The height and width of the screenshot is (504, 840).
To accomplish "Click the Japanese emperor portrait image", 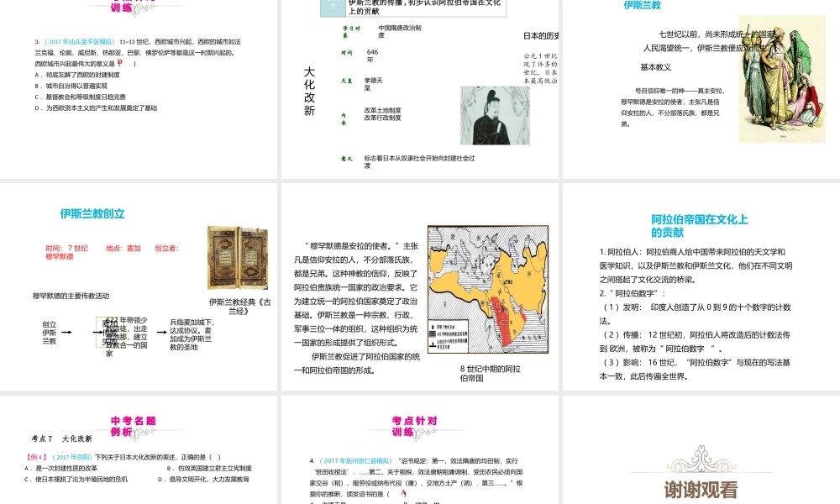I will pos(495,116).
